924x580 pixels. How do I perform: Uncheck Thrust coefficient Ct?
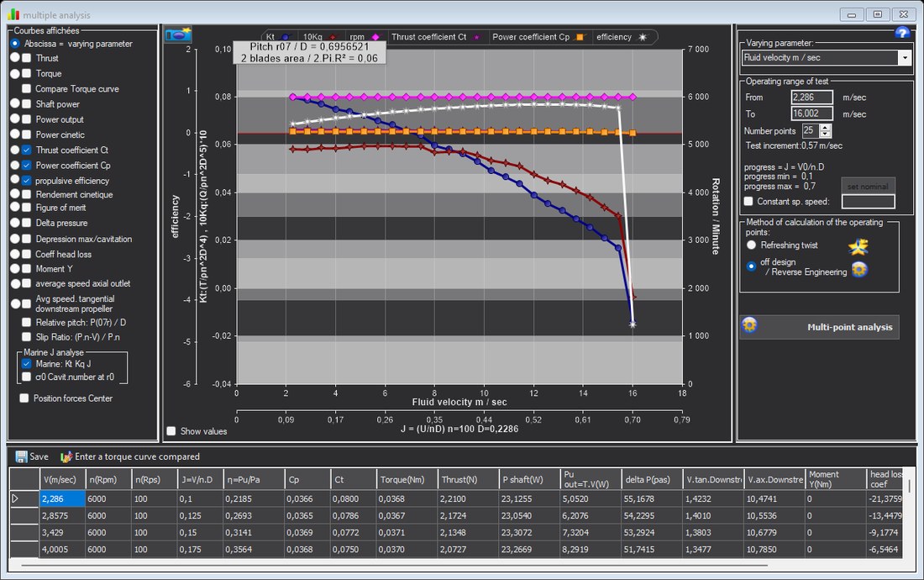point(27,150)
